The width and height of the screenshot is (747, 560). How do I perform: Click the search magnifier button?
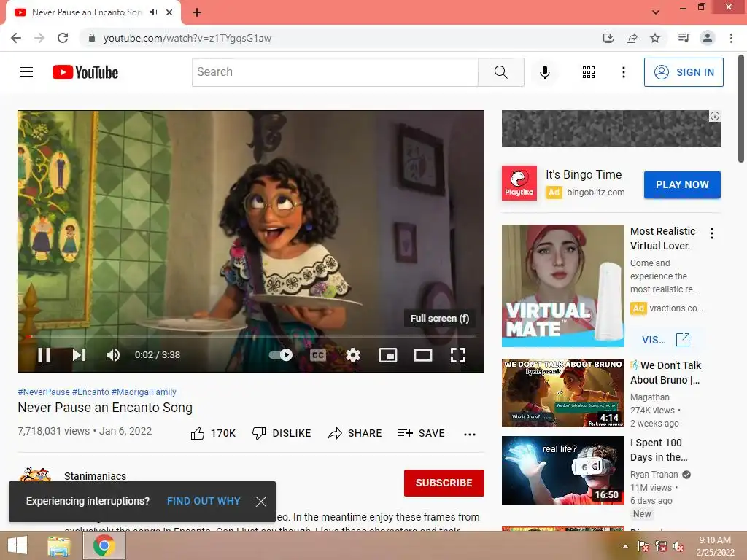point(500,72)
